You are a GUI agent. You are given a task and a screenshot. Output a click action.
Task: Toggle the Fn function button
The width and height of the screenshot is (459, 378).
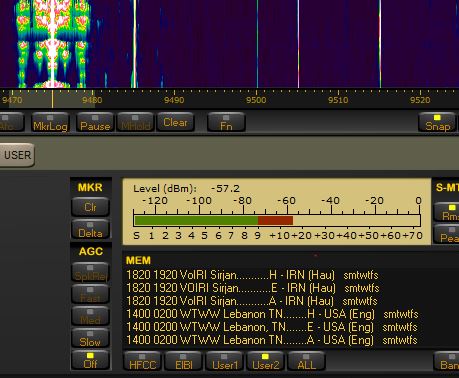point(226,122)
